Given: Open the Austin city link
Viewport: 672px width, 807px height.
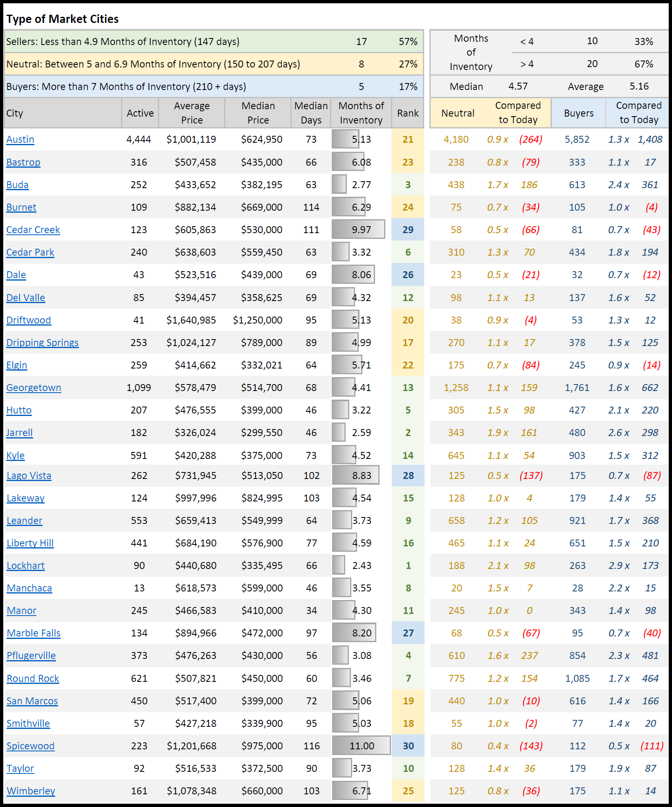Looking at the screenshot, I should click(20, 139).
